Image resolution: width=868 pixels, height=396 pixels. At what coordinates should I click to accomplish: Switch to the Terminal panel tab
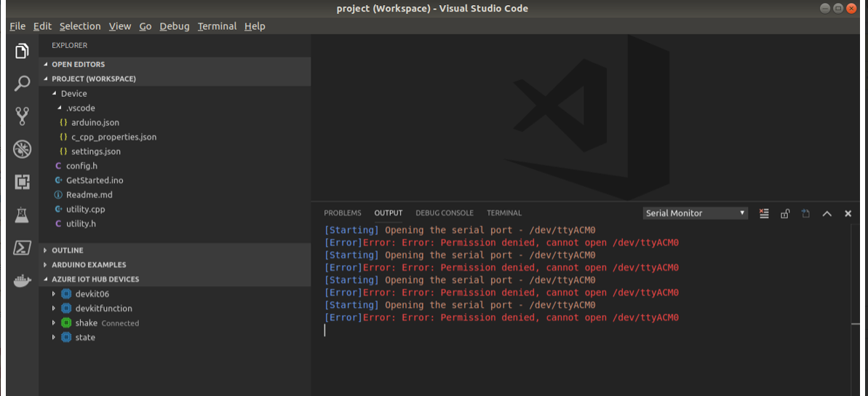click(x=504, y=213)
